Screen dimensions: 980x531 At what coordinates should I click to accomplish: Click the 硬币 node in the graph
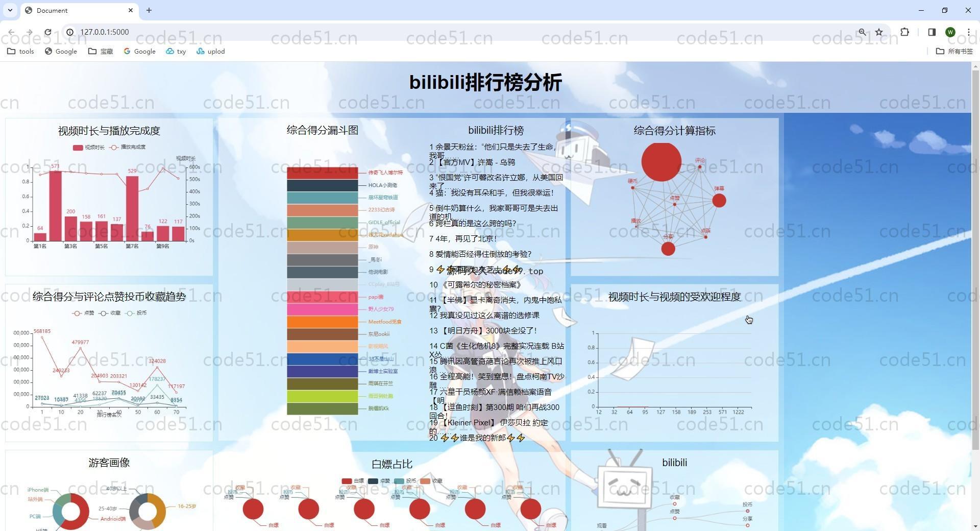pos(633,187)
